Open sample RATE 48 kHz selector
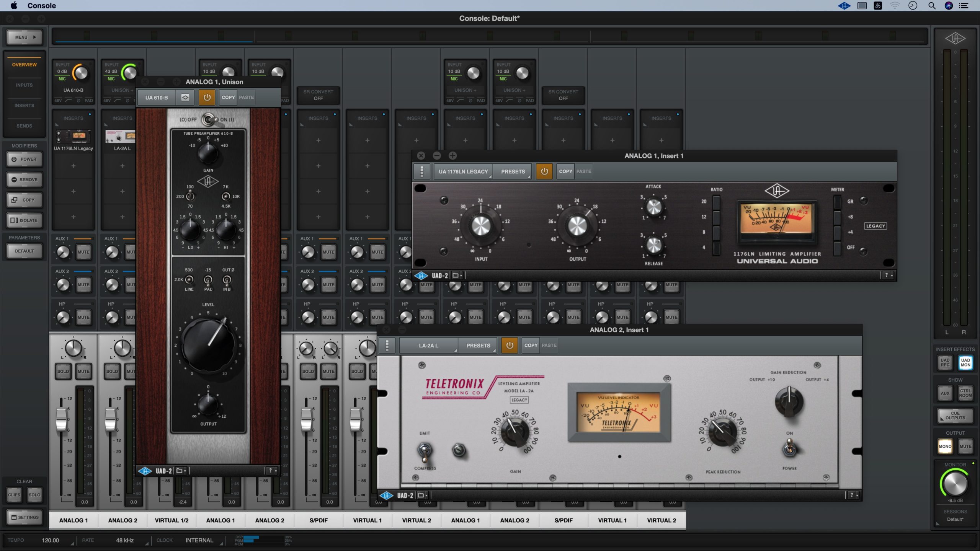Screen dimensions: 980x551 pyautogui.click(x=125, y=540)
